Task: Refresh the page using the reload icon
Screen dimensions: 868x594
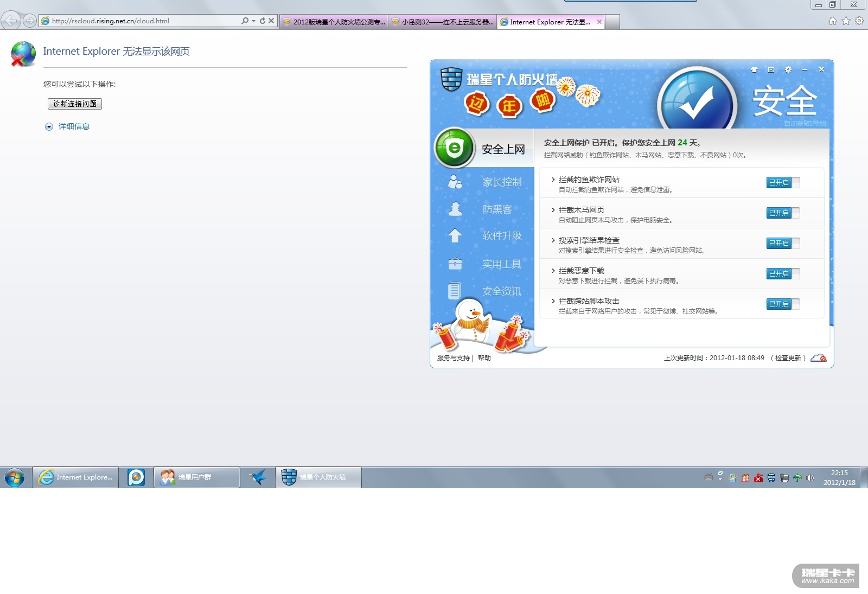Action: click(x=263, y=21)
